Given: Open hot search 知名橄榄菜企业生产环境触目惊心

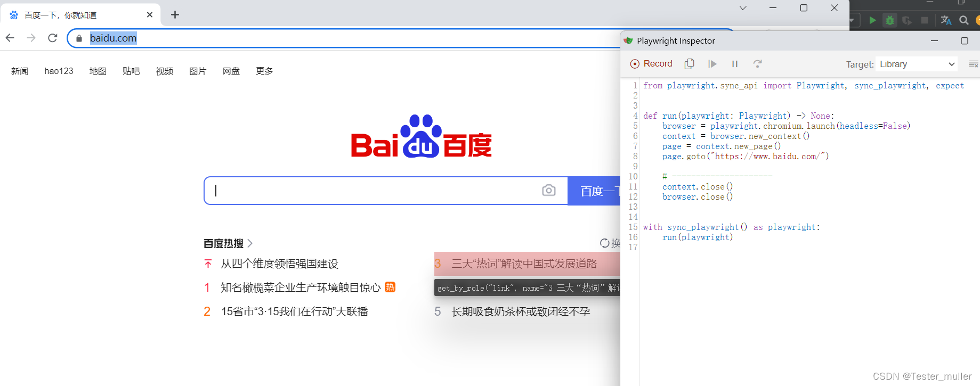Looking at the screenshot, I should [301, 288].
